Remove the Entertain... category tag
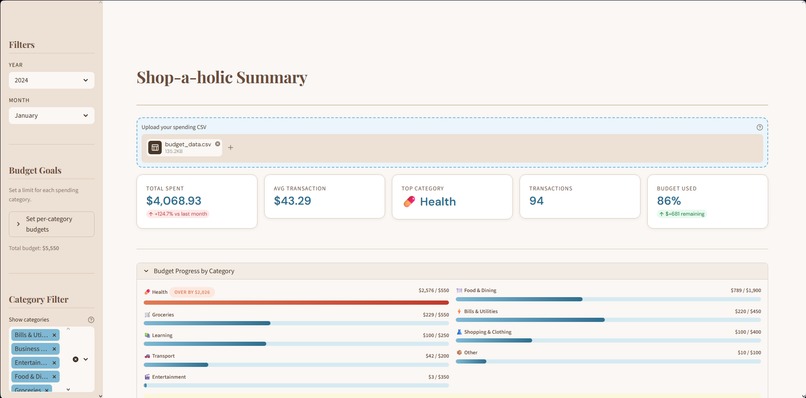Viewport: 806px width, 398px height. coord(54,363)
